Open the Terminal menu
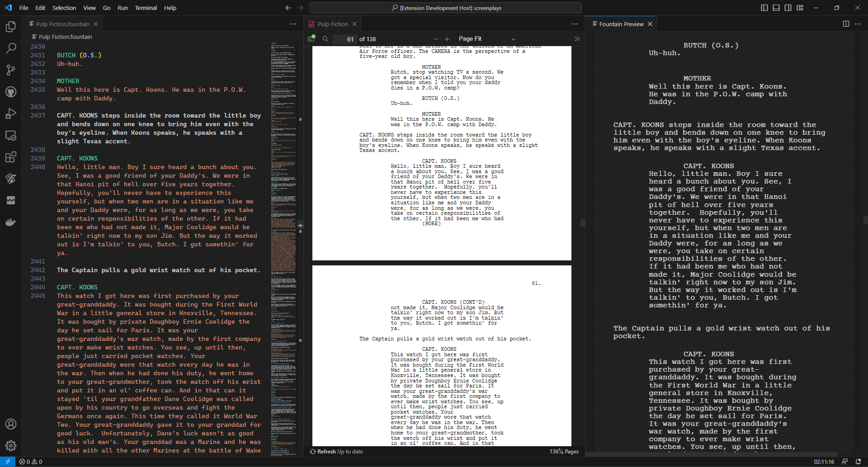 [146, 8]
